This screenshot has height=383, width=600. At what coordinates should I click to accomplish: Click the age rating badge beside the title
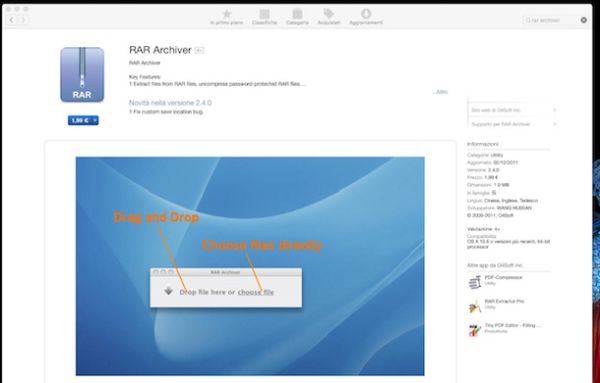tap(199, 50)
